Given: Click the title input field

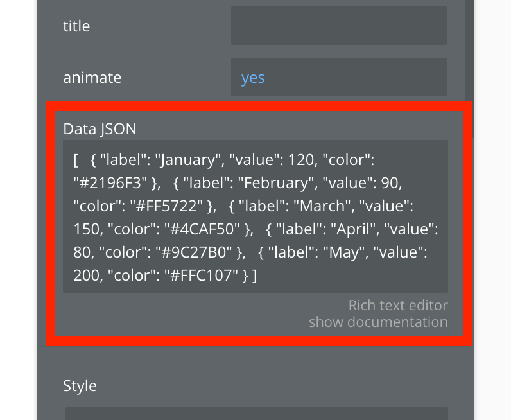Looking at the screenshot, I should (338, 26).
